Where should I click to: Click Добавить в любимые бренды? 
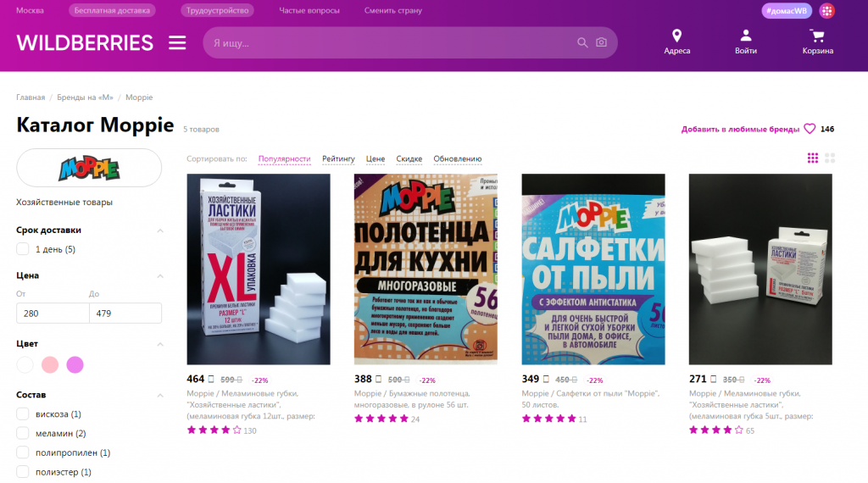coord(740,129)
